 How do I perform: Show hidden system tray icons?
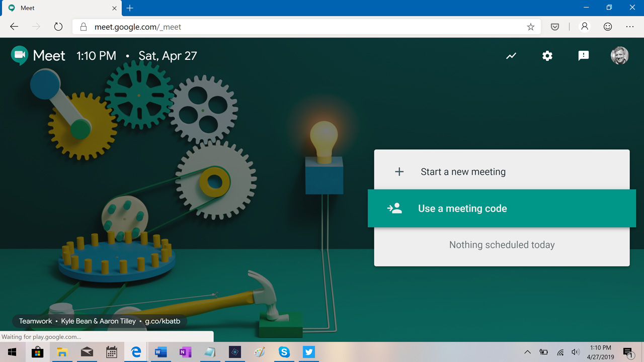coord(527,352)
